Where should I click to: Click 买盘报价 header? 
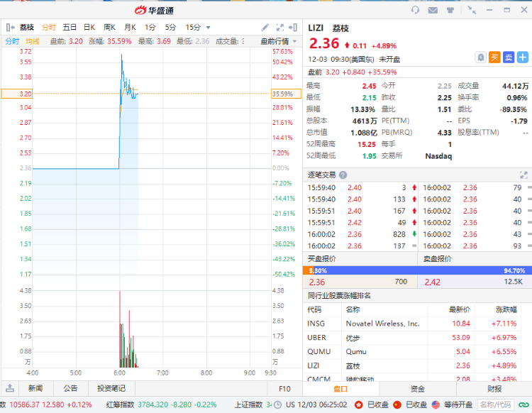322,258
